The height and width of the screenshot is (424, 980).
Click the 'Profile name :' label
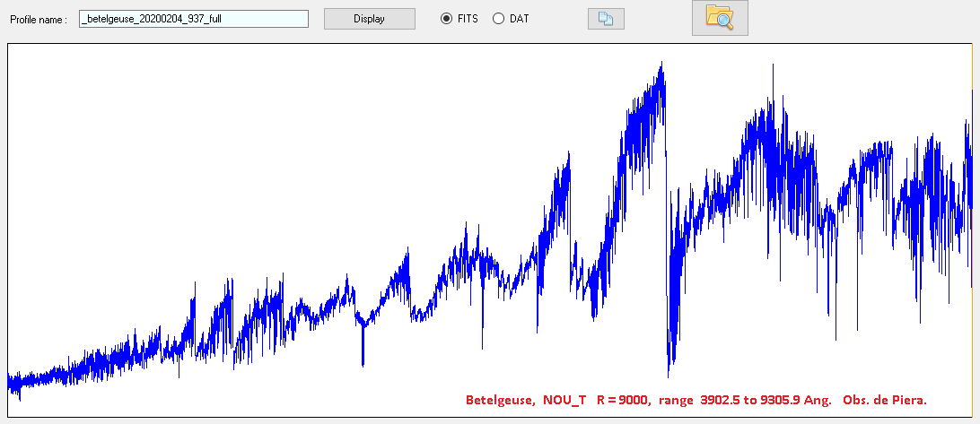click(x=39, y=19)
